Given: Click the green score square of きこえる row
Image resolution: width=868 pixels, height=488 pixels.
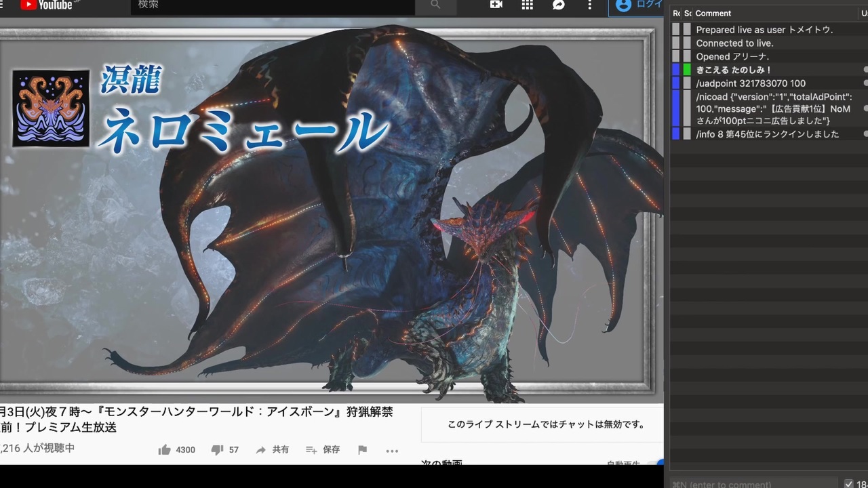Looking at the screenshot, I should pyautogui.click(x=687, y=70).
